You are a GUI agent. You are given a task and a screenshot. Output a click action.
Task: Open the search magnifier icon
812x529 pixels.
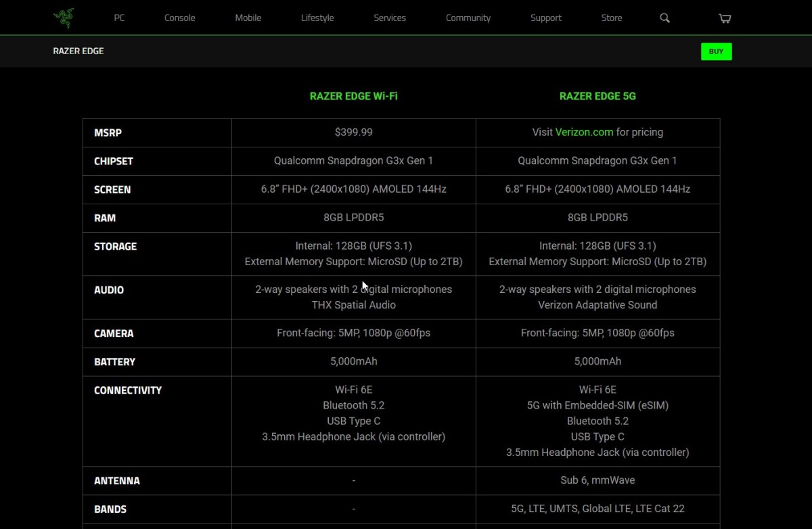664,18
